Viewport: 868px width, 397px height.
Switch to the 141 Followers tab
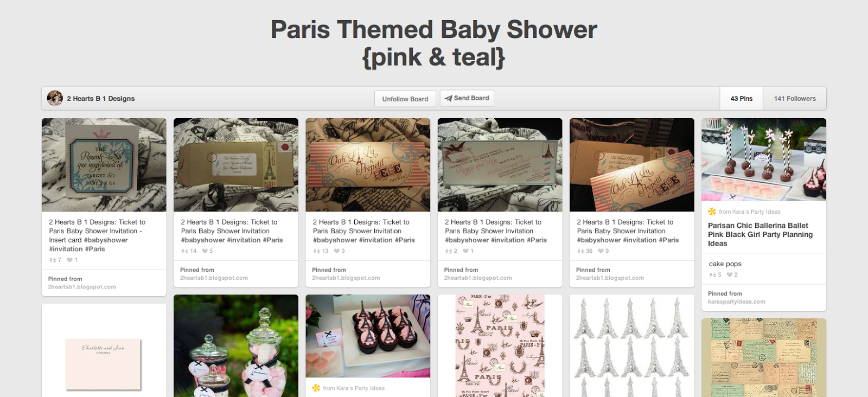coord(795,98)
